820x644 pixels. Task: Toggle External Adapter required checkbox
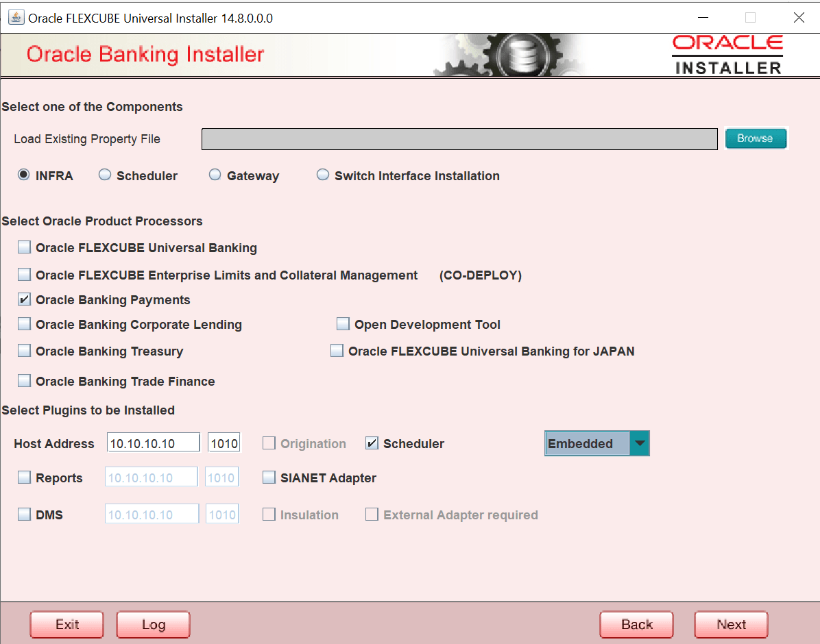tap(372, 515)
